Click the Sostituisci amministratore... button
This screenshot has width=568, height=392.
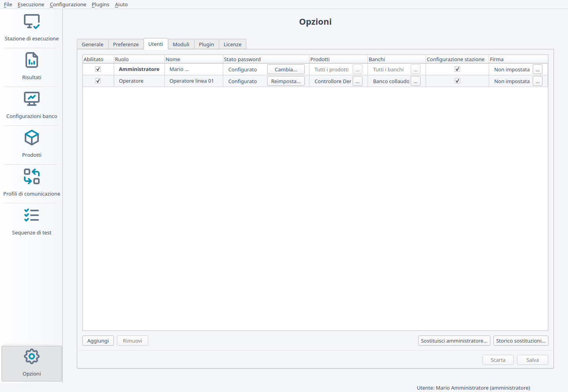(x=454, y=341)
